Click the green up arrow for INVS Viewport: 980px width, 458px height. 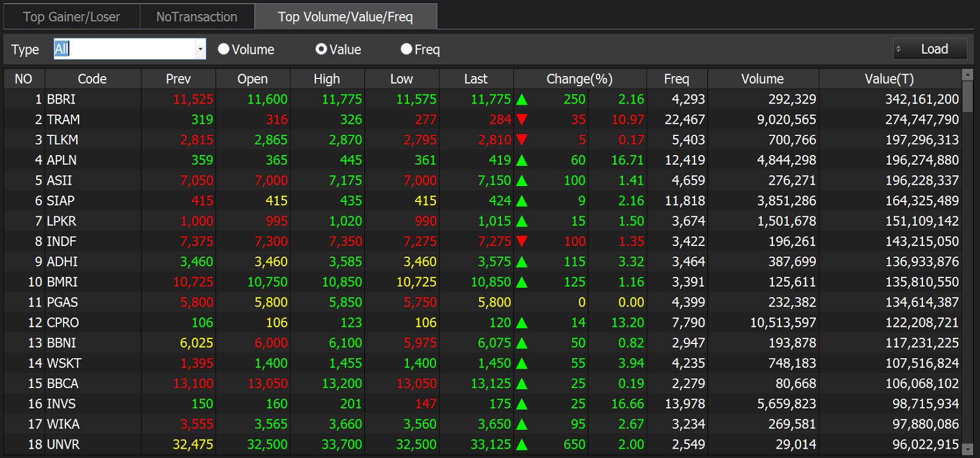[522, 404]
